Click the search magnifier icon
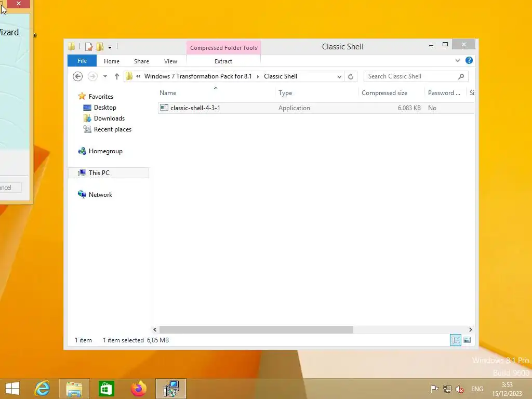532x399 pixels. coord(461,76)
